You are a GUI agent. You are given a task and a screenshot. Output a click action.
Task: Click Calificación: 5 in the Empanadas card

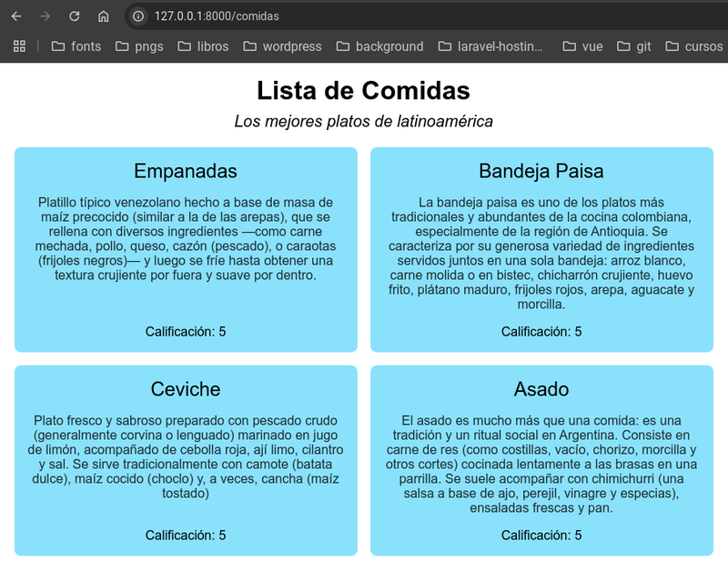coord(186,331)
